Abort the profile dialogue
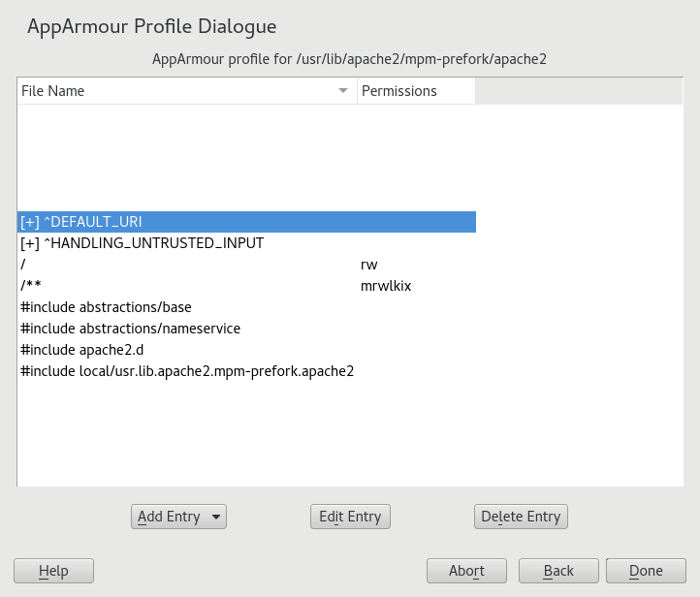 (466, 571)
